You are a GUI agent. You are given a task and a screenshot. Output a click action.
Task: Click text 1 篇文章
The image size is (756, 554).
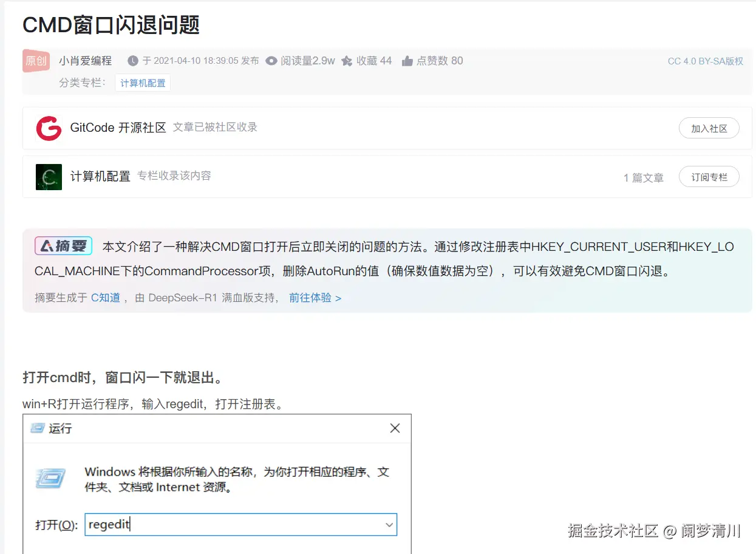644,177
